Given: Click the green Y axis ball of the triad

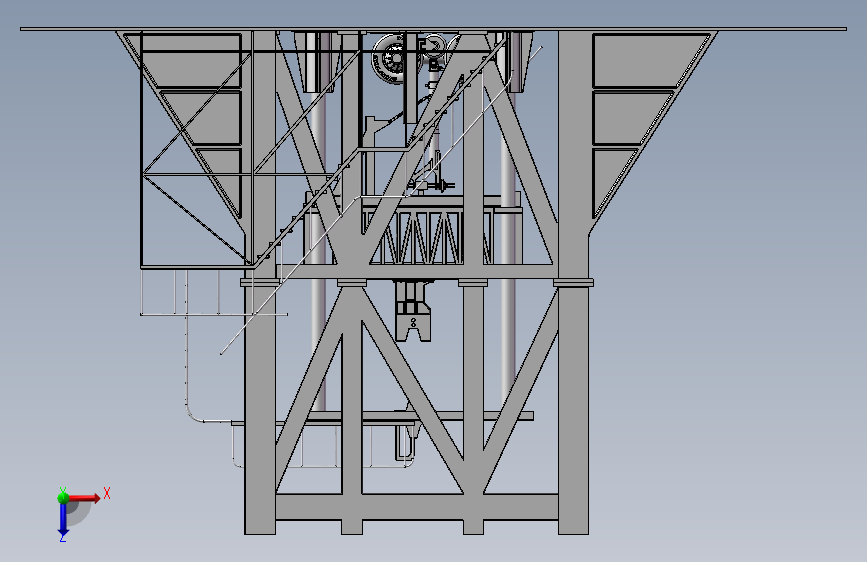Looking at the screenshot, I should coord(63,497).
